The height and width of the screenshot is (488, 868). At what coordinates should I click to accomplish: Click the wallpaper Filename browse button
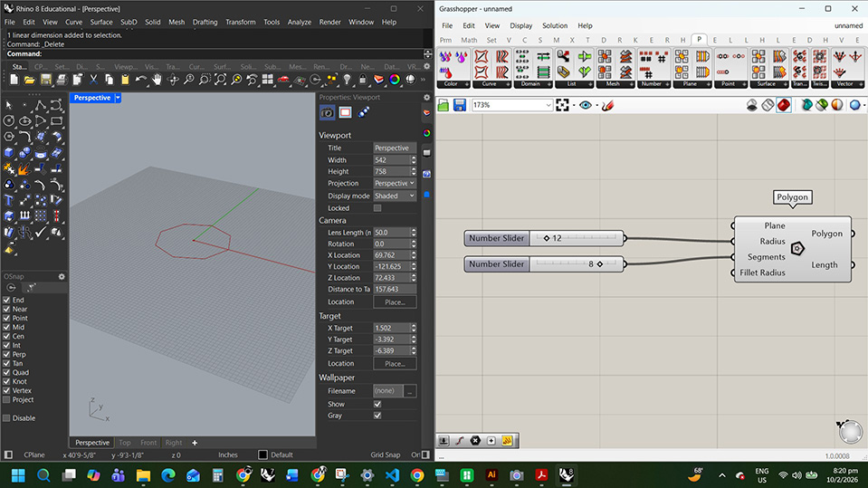click(x=410, y=391)
